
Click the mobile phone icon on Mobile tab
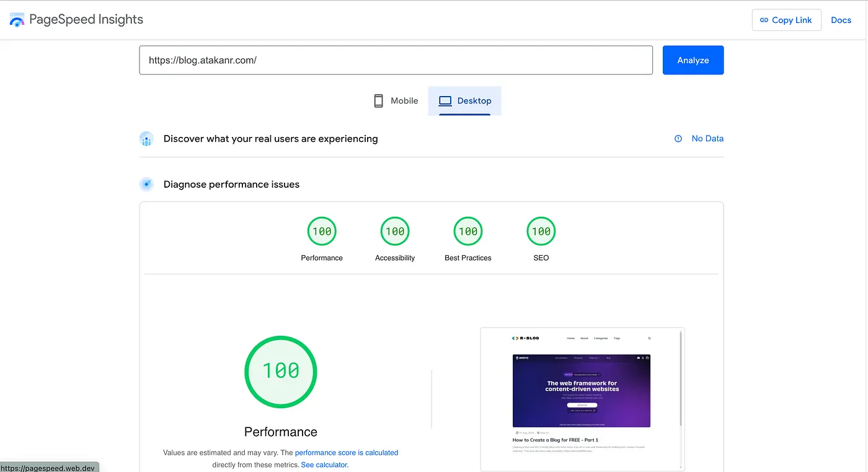[378, 100]
